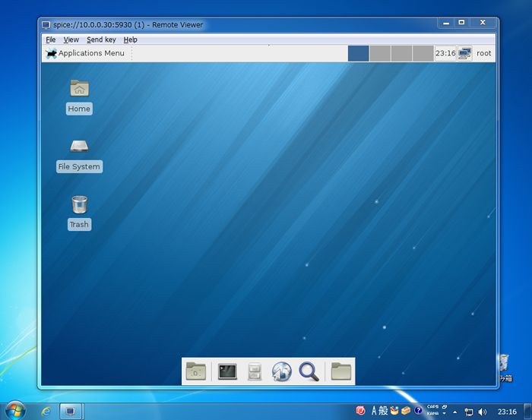This screenshot has height=420, width=532.
Task: Open the Help menu in Remote Viewer
Action: (130, 39)
